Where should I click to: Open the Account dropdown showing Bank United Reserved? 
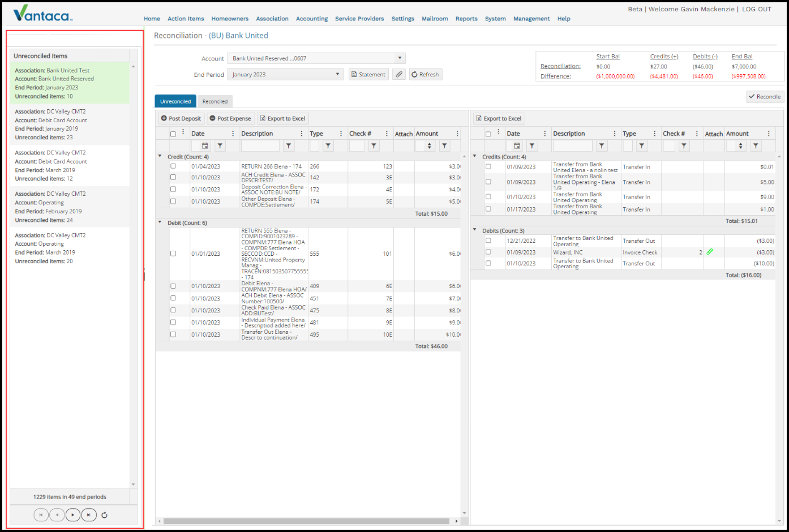316,58
